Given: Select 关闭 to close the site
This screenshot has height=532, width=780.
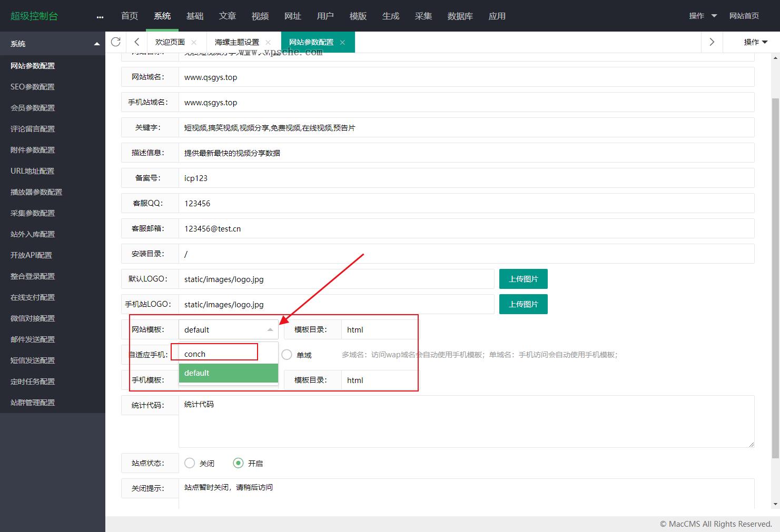Looking at the screenshot, I should (190, 463).
